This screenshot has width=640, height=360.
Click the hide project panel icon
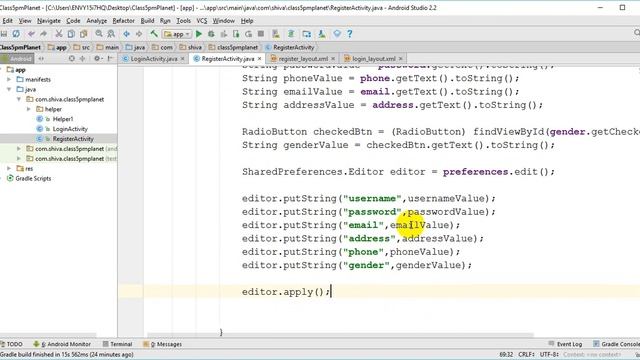tap(110, 59)
